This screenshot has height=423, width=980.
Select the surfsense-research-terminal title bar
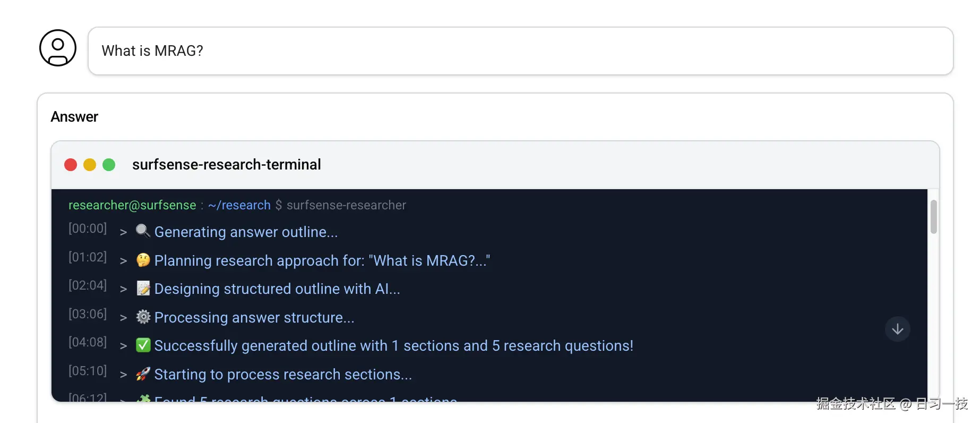click(x=227, y=165)
